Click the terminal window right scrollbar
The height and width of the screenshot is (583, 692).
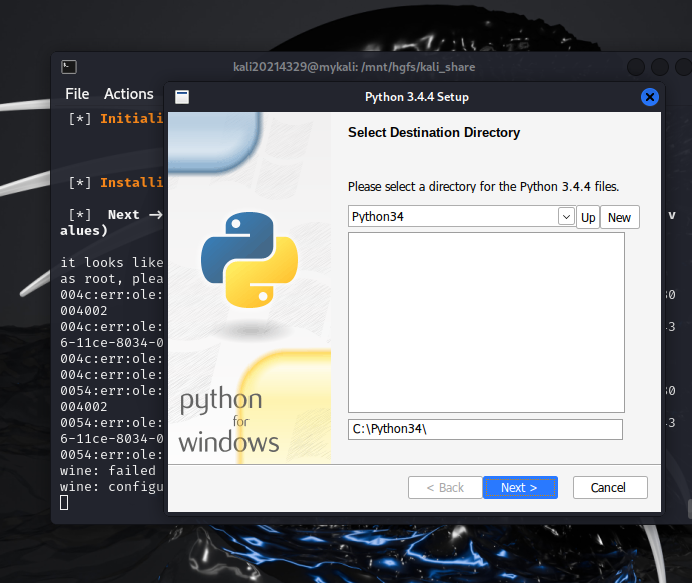689,508
